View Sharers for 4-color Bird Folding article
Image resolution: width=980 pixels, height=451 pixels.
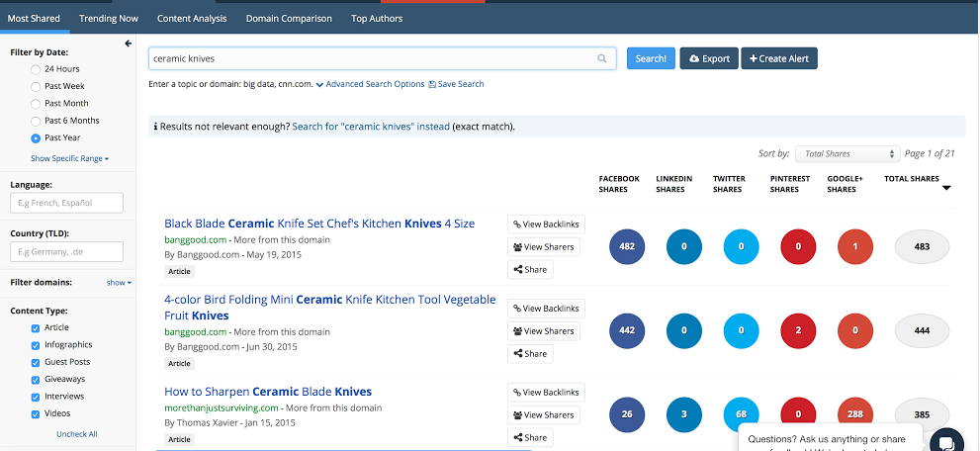pos(542,331)
